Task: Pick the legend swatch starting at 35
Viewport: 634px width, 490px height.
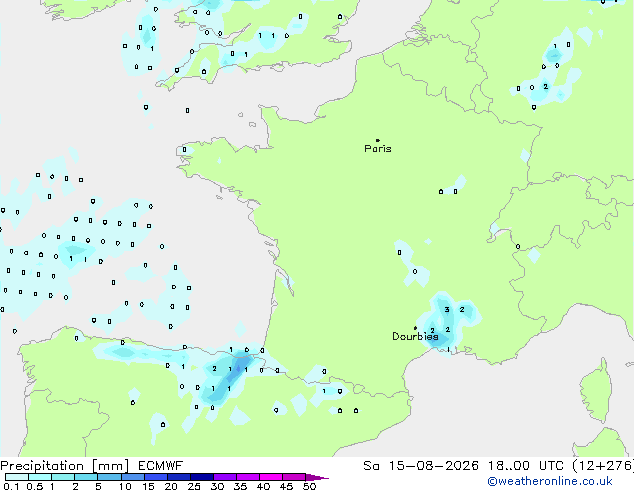Action: pos(247,477)
